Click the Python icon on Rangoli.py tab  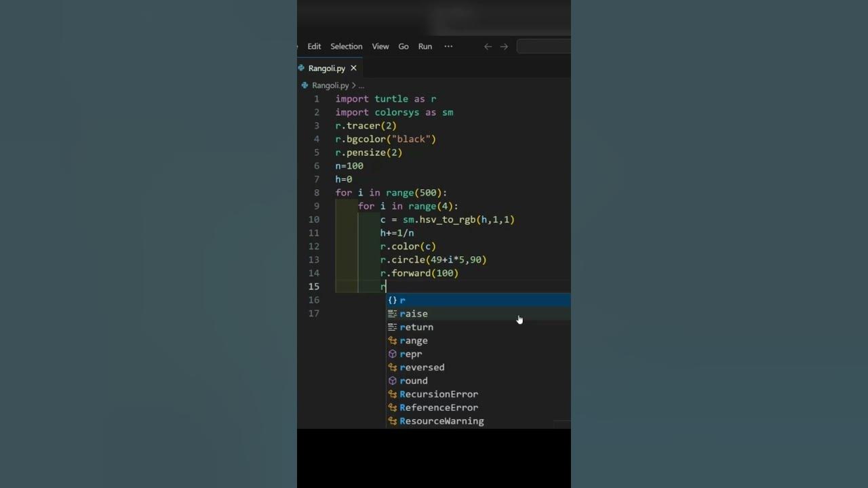click(x=302, y=68)
